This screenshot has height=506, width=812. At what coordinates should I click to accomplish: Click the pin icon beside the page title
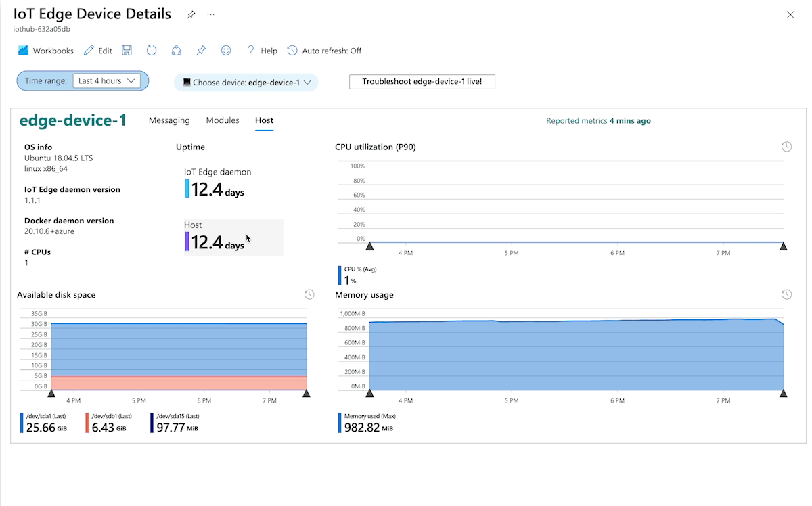[x=191, y=14]
